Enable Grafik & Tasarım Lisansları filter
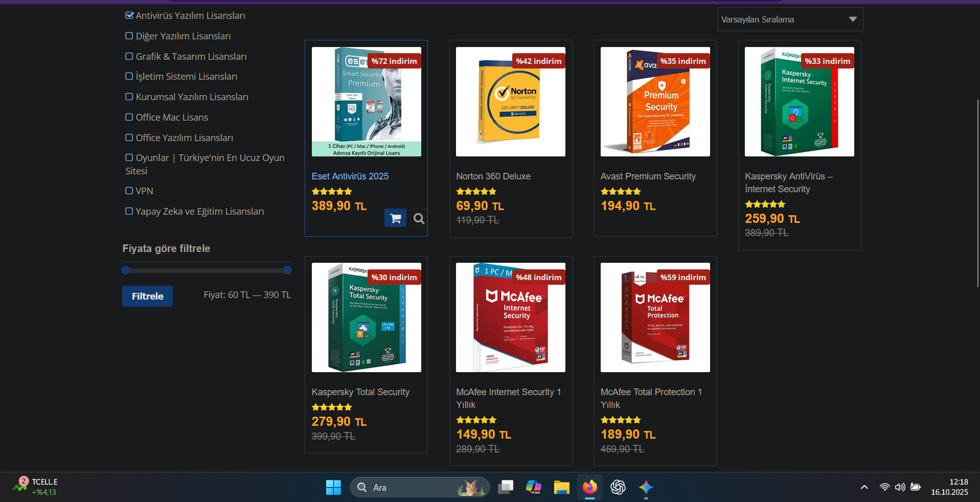 click(129, 56)
